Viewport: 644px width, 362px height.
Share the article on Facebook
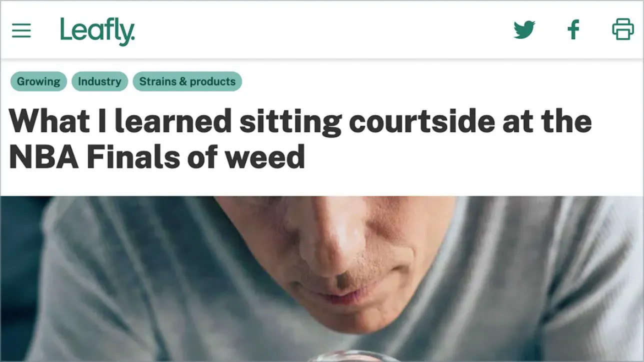[573, 29]
